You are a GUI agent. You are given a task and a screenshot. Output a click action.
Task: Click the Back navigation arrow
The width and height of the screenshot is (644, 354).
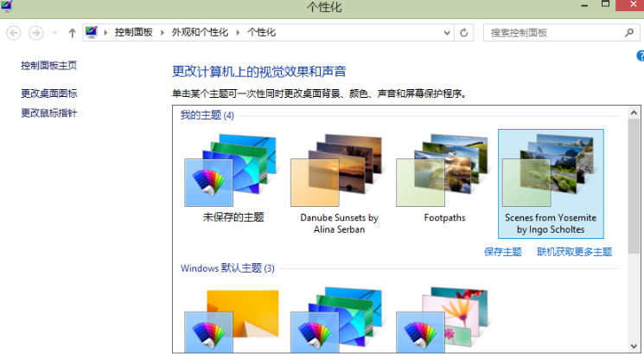pyautogui.click(x=14, y=33)
